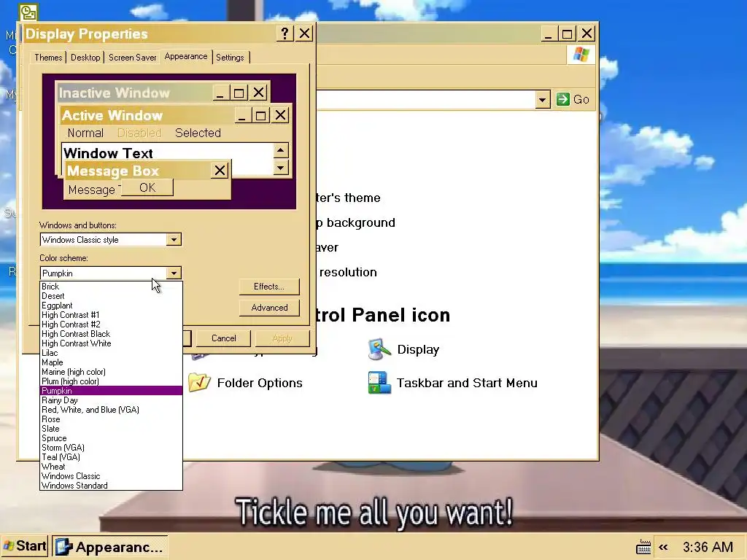Choose Lilac color scheme
Screen dimensions: 747x560
111,353
